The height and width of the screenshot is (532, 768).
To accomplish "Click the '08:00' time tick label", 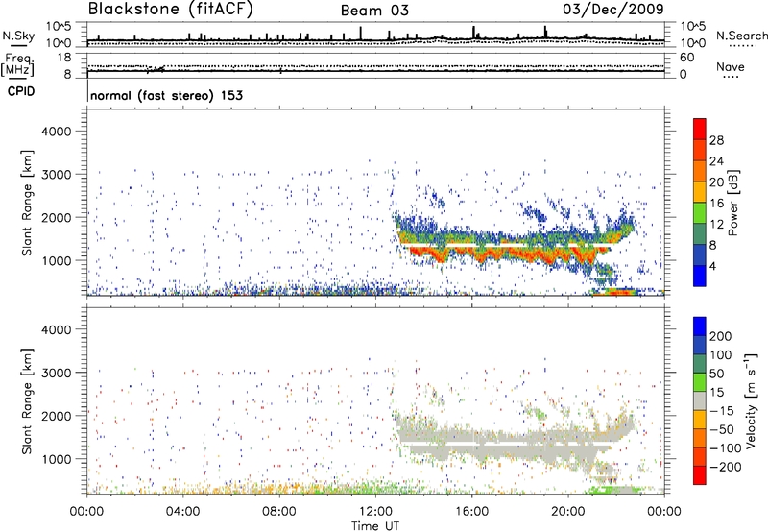I will click(279, 512).
